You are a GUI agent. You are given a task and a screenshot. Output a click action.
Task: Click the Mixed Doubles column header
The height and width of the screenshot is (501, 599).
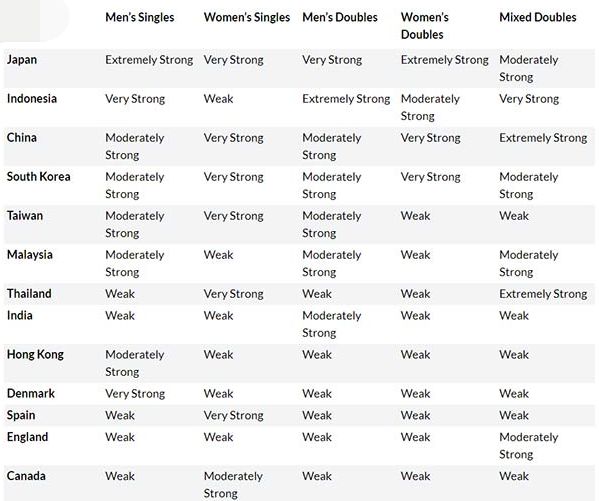[538, 18]
